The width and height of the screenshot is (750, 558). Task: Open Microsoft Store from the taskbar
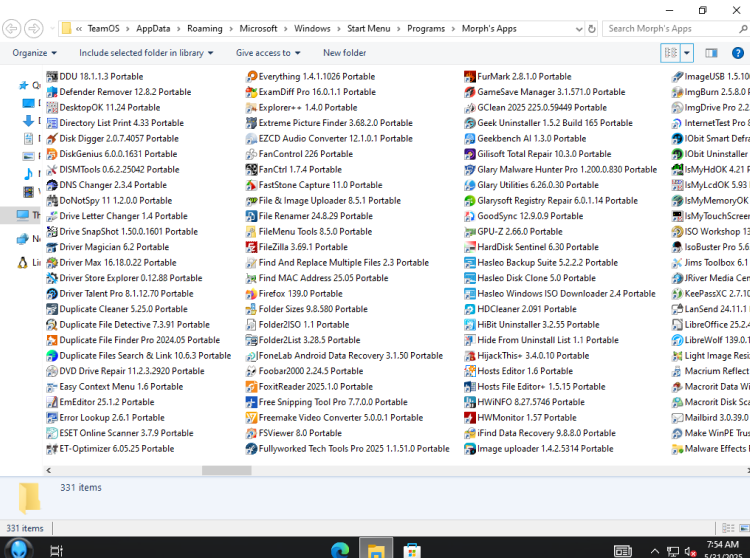412,550
